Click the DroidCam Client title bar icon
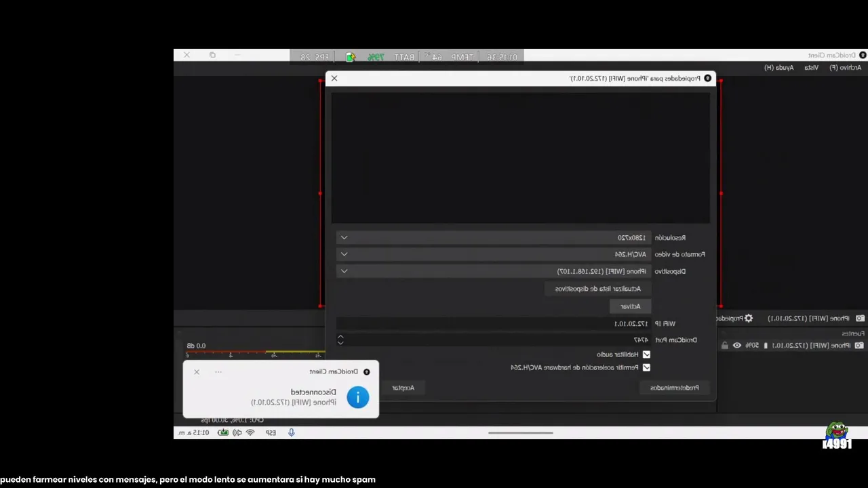Screen dimensions: 868x488 pos(863,55)
